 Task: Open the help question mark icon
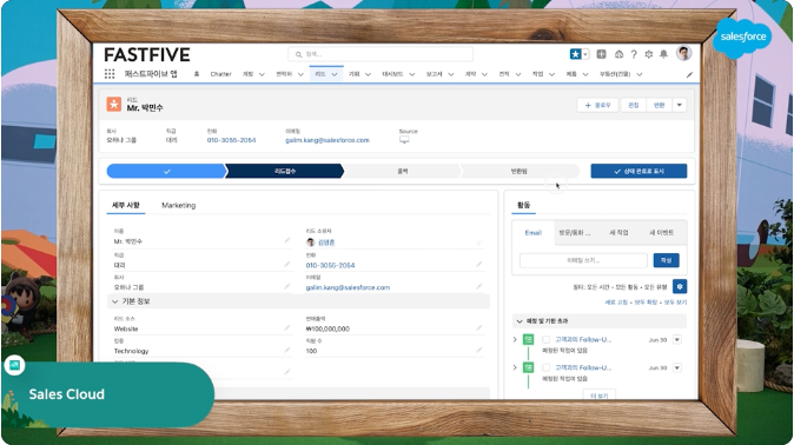(633, 54)
